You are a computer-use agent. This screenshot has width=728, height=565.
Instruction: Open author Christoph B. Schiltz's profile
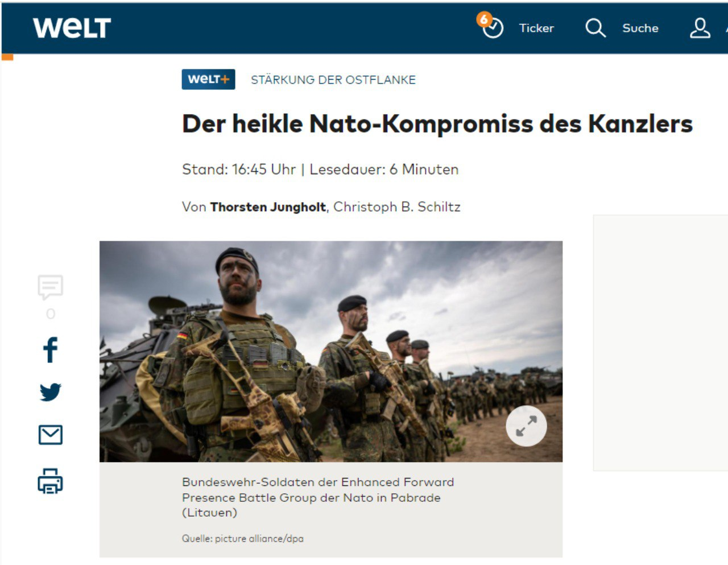pyautogui.click(x=396, y=207)
